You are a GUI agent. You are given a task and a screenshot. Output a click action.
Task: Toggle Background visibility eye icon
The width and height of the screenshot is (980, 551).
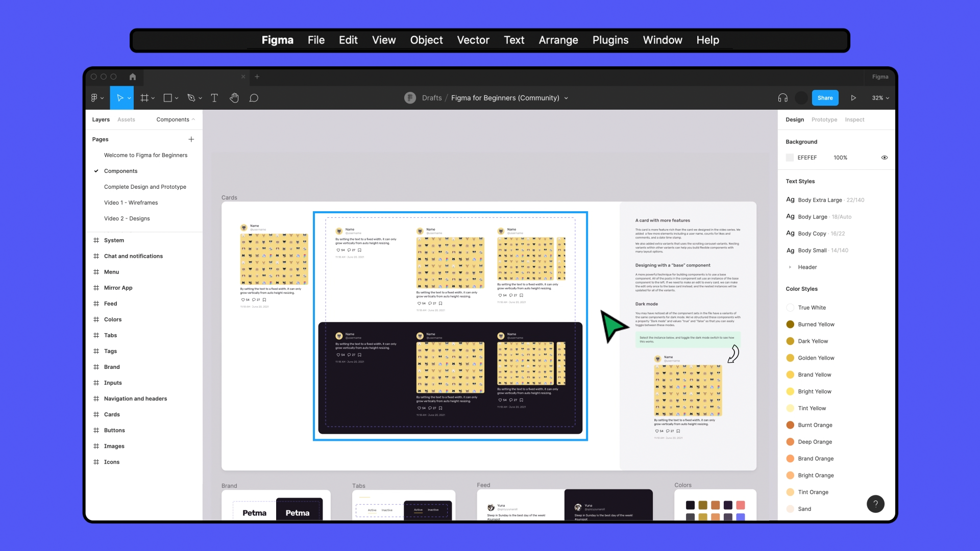885,158
